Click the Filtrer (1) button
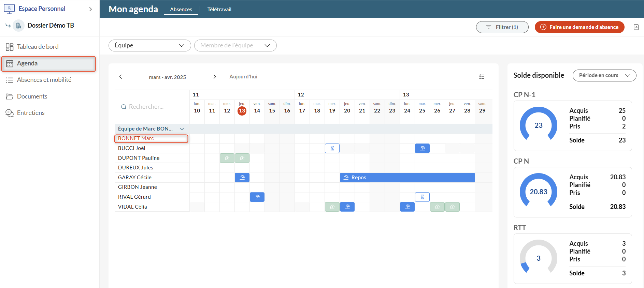 (x=502, y=27)
